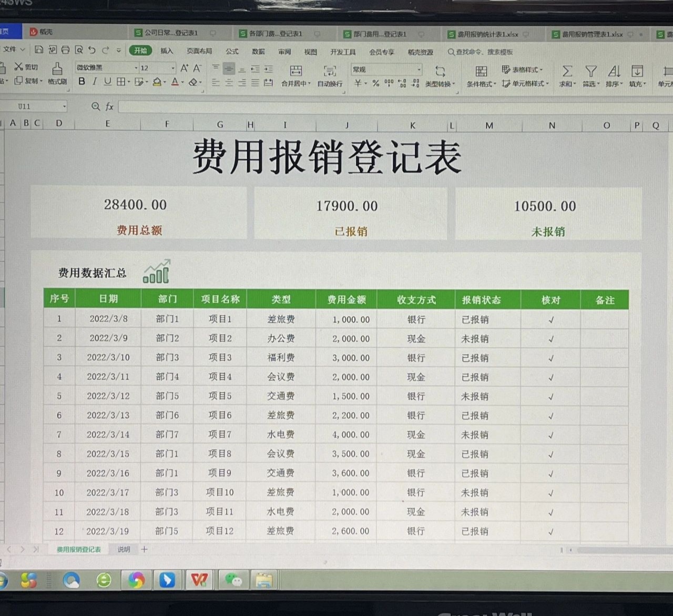Expand the font color dropdown arrow
Viewport: 673px width, 616px height.
tap(182, 82)
